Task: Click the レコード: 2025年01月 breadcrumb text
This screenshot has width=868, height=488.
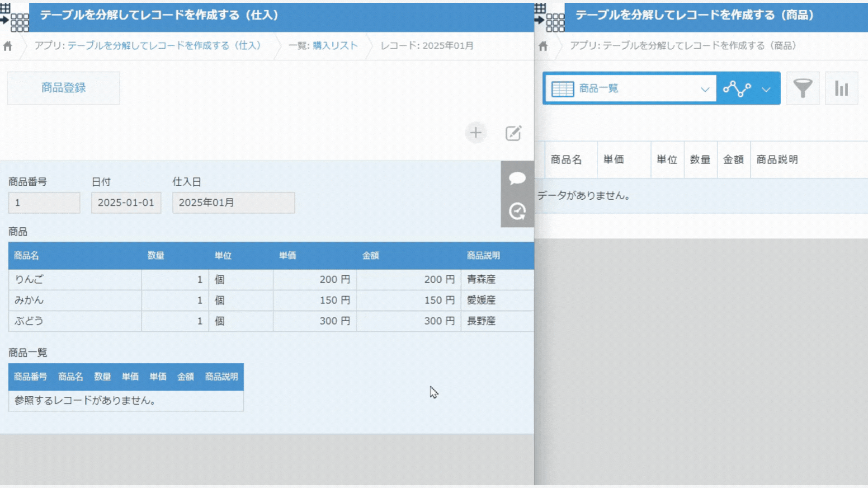Action: point(427,46)
